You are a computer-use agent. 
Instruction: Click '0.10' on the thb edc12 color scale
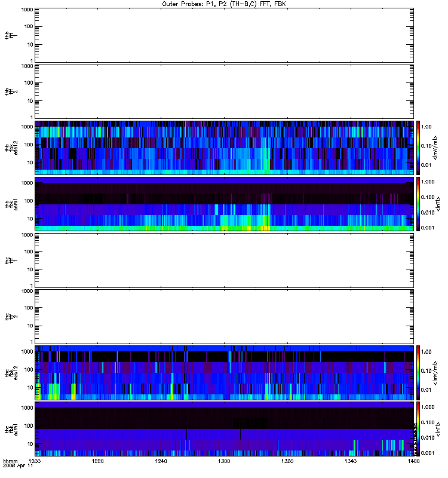(x=426, y=146)
